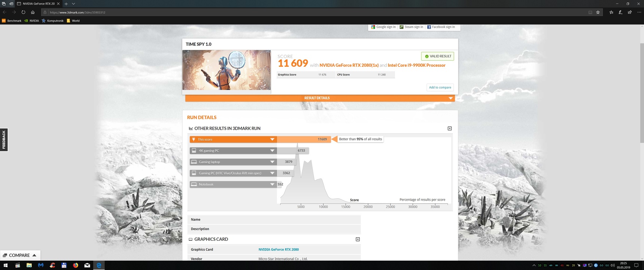Open the World bookmarks folder
This screenshot has width=644, height=270.
(73, 21)
